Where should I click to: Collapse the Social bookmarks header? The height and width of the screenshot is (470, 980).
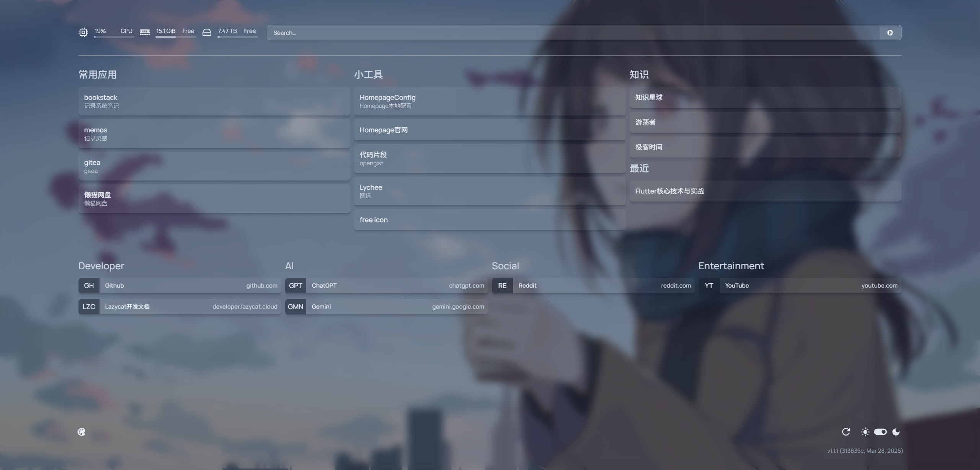[x=505, y=266]
